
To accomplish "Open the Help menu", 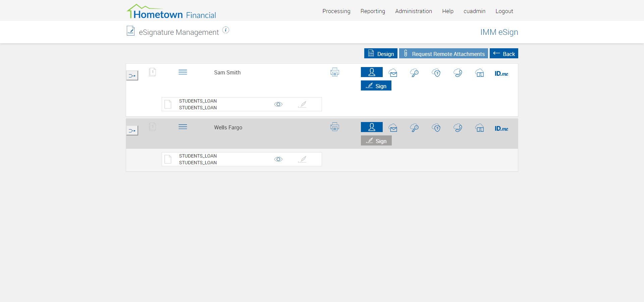I will click(448, 11).
